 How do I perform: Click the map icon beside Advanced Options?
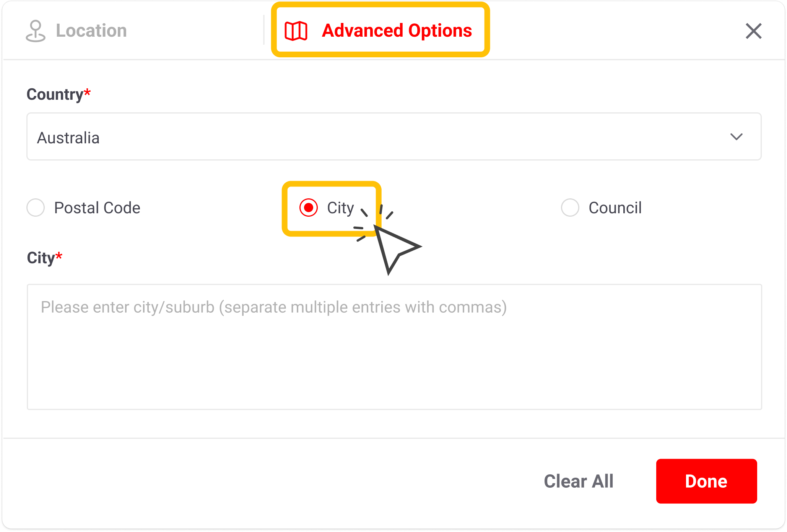(296, 31)
